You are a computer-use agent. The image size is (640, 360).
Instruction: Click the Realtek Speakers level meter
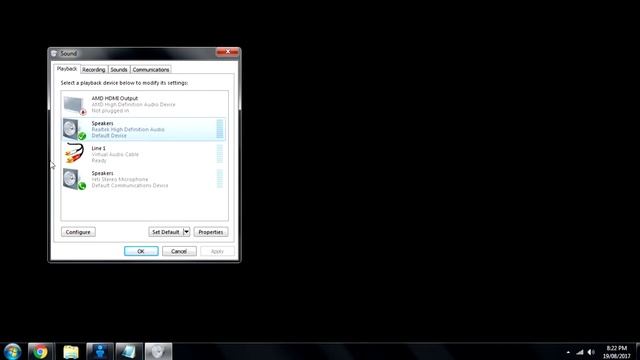220,129
